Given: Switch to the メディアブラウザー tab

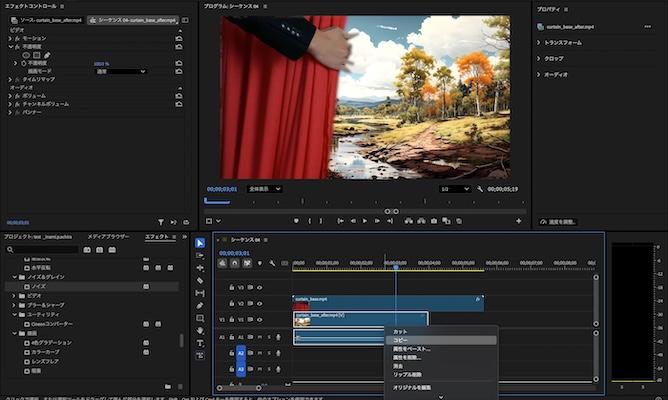Looking at the screenshot, I should click(x=108, y=236).
